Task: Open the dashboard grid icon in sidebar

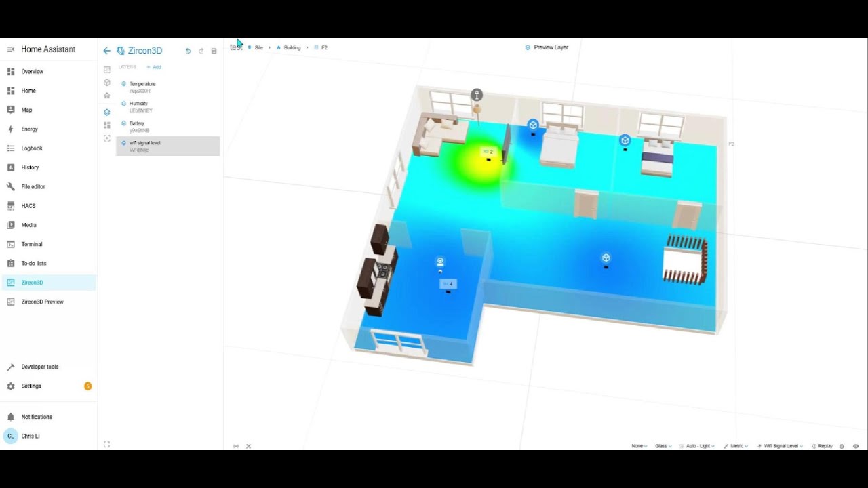Action: click(x=106, y=125)
